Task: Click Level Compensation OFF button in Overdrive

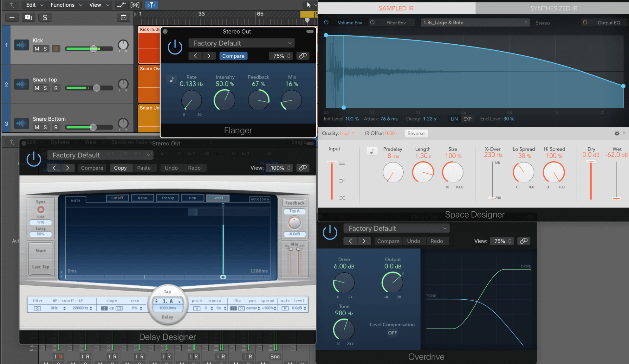Action: tap(392, 333)
